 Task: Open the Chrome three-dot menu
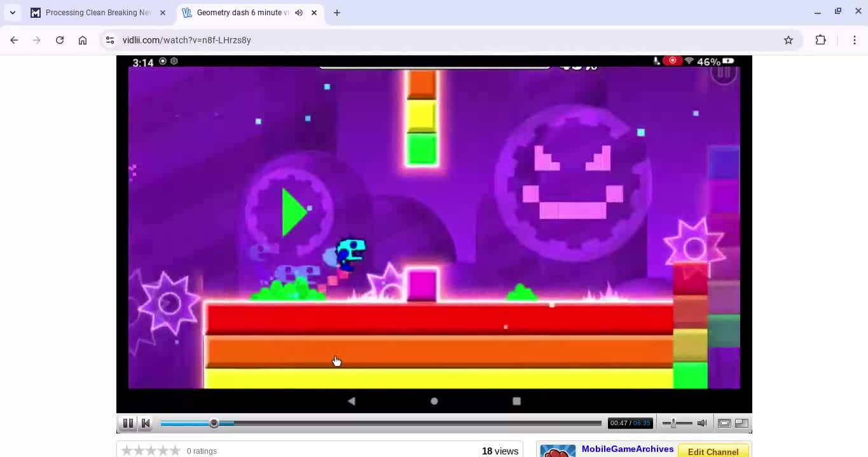pos(855,40)
